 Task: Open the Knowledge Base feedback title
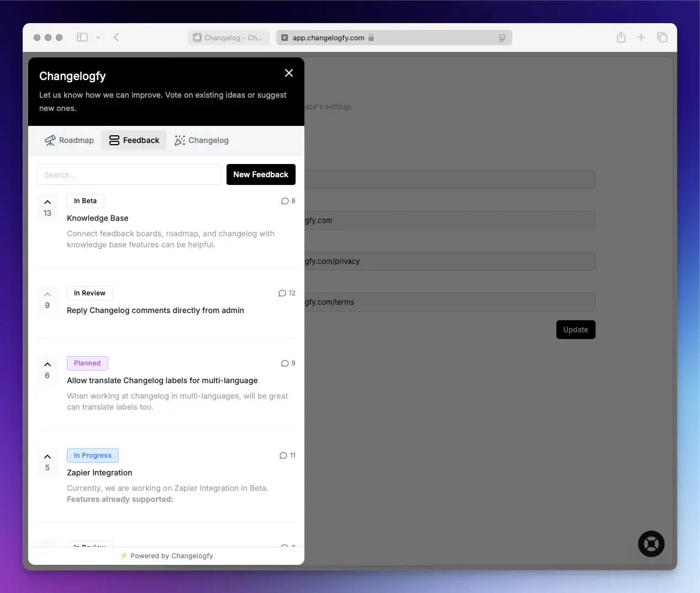click(x=98, y=218)
